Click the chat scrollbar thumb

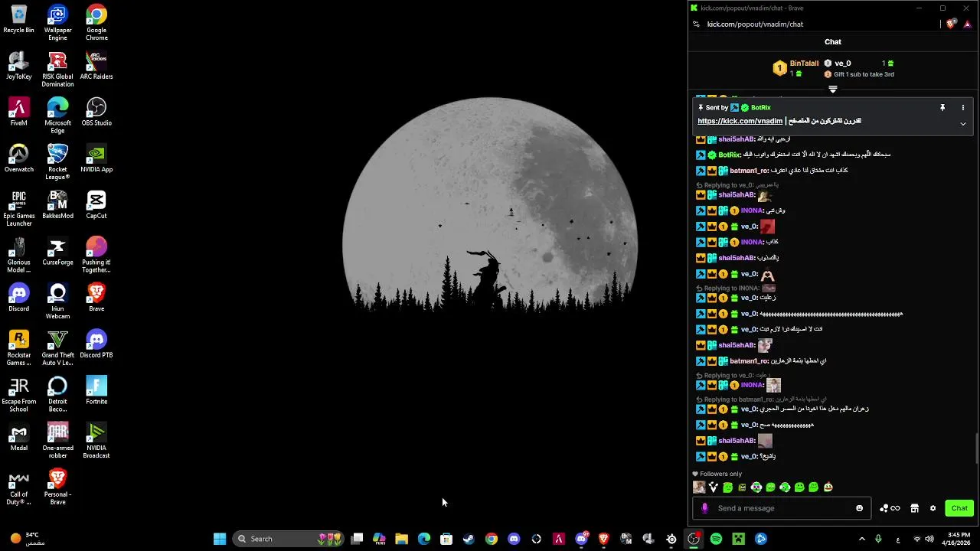(x=976, y=448)
